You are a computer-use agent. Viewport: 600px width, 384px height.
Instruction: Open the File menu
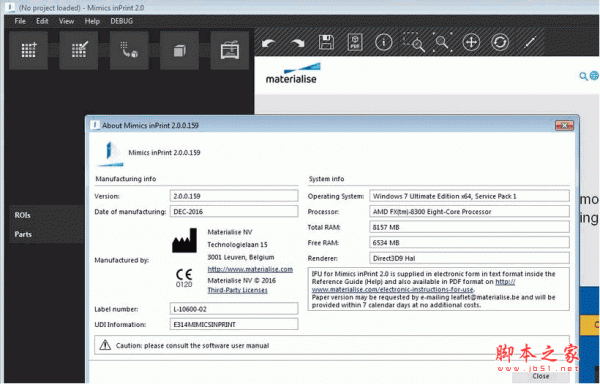(x=20, y=21)
